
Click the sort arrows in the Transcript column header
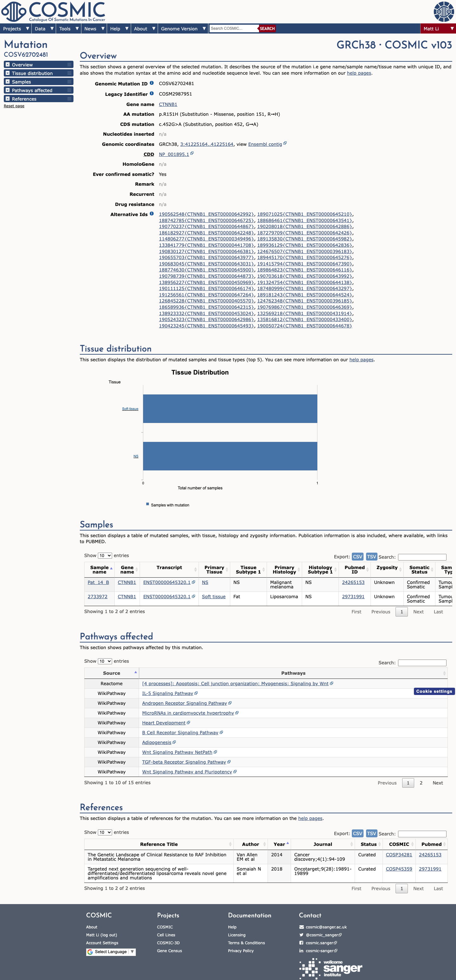click(x=195, y=569)
